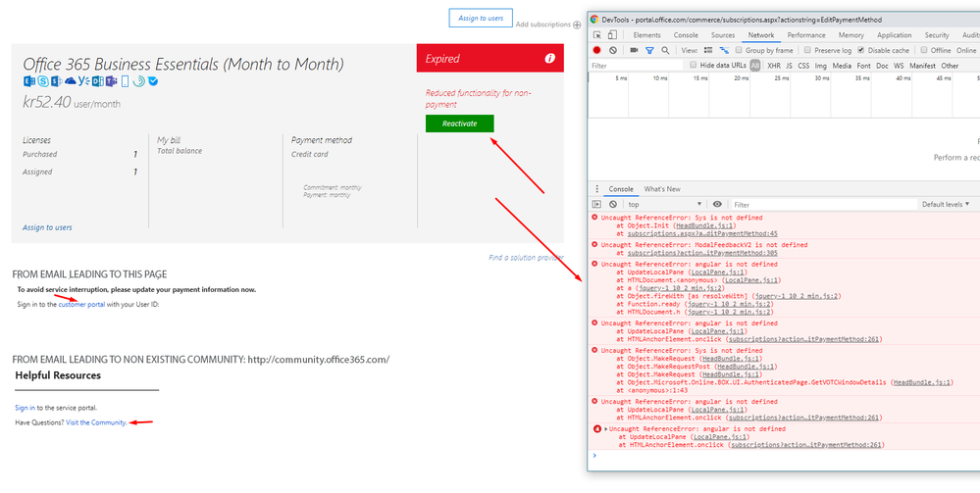Select the large request rows view icon
980x493 pixels.
coord(708,50)
